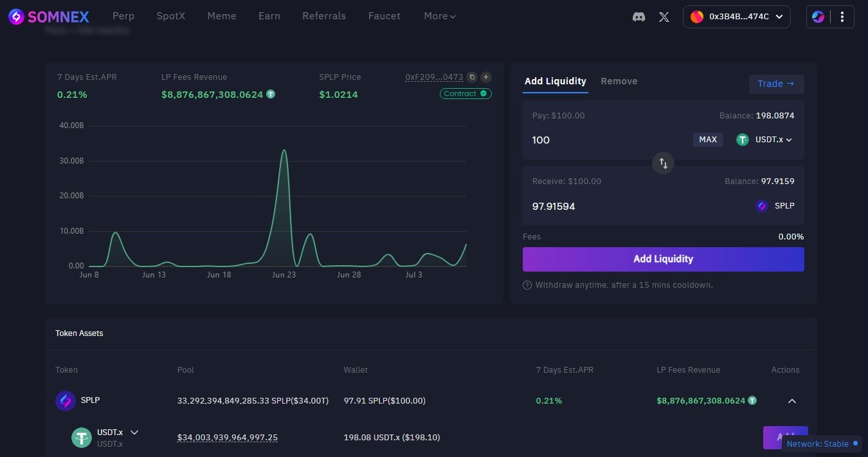Image resolution: width=868 pixels, height=457 pixels.
Task: Open the Discord community link icon
Action: click(638, 17)
